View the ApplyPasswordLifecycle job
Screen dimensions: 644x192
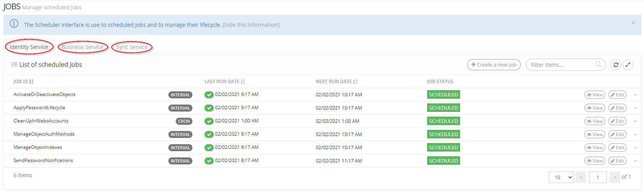coord(595,108)
